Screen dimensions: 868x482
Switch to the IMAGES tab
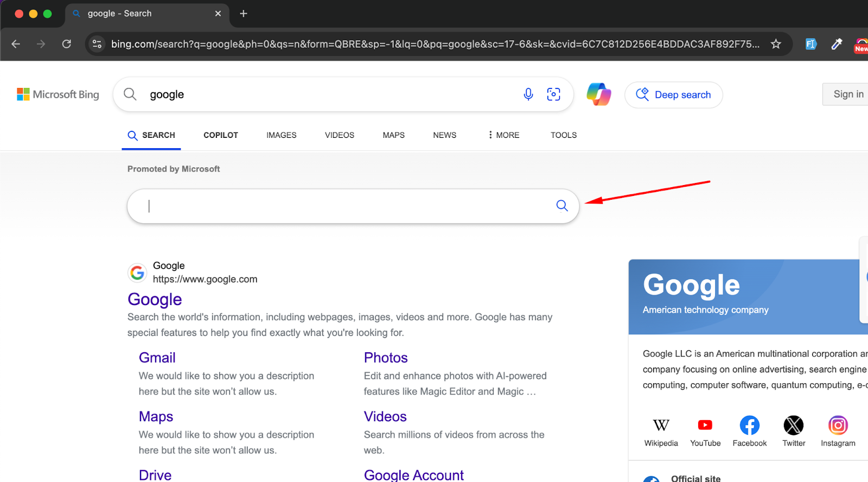[282, 135]
